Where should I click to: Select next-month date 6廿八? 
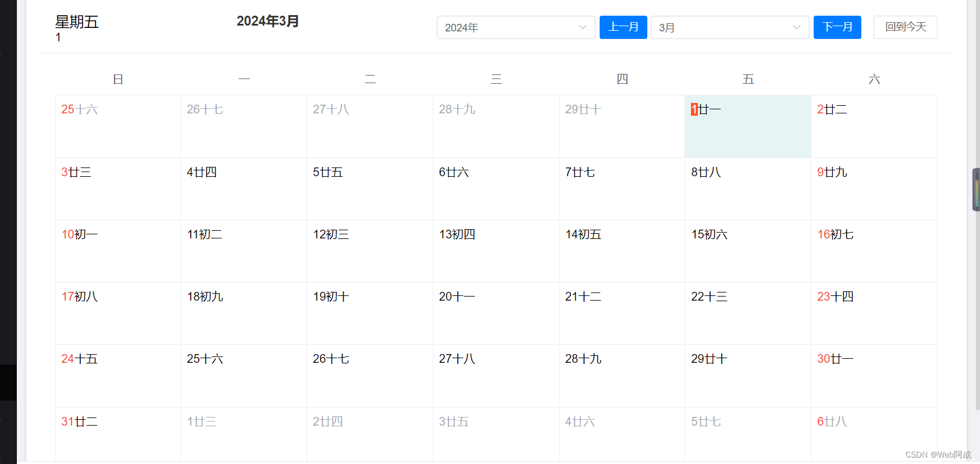point(874,435)
